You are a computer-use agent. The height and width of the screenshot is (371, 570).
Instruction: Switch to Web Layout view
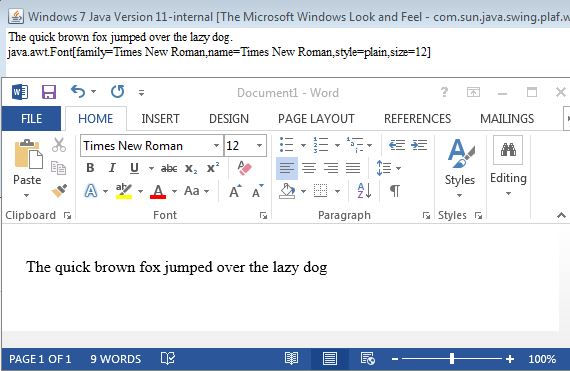click(x=368, y=358)
